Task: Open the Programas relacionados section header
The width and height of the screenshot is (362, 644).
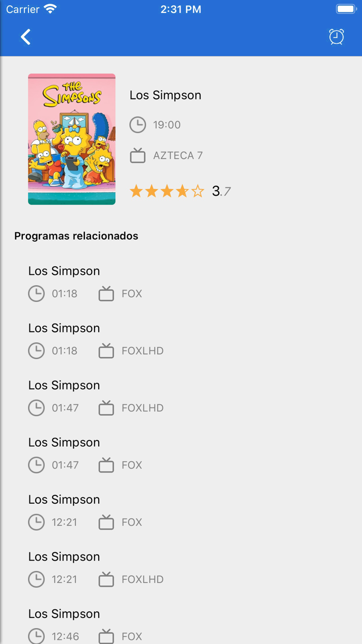Action: (77, 236)
